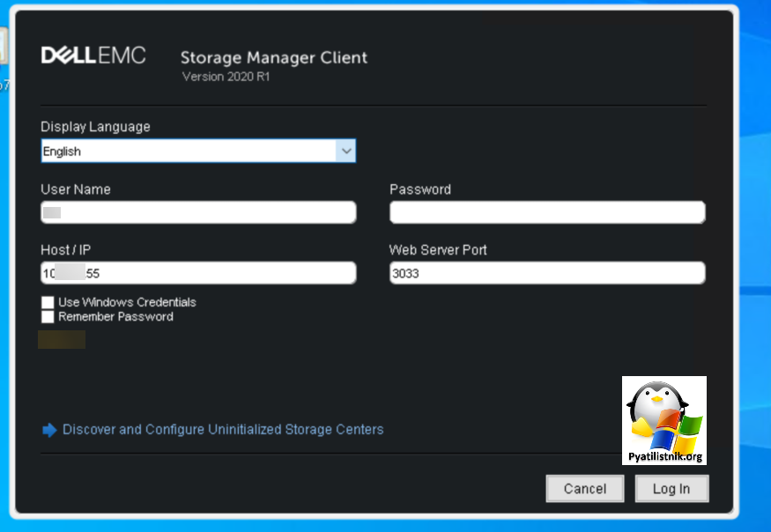771x532 pixels.
Task: Click the Cancel button
Action: (585, 489)
